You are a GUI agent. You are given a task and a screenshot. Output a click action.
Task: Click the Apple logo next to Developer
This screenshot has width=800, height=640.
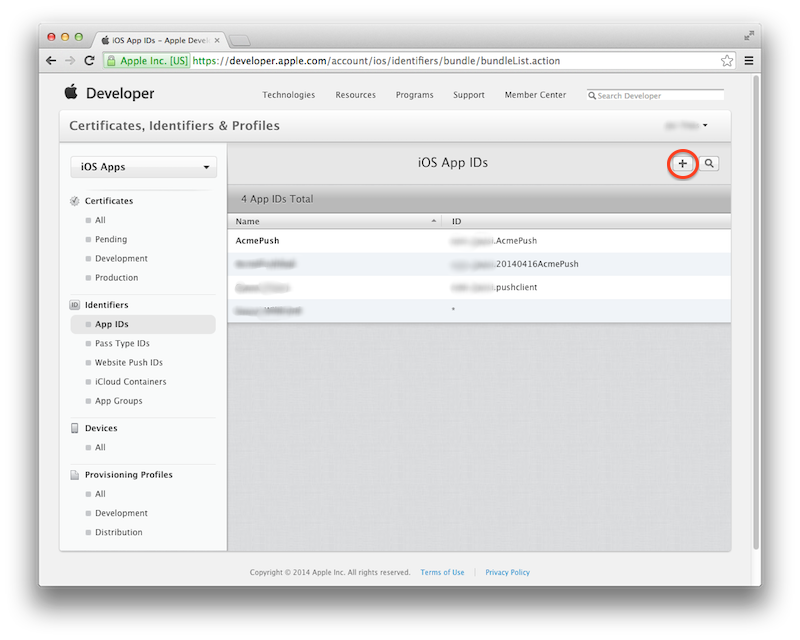[71, 92]
